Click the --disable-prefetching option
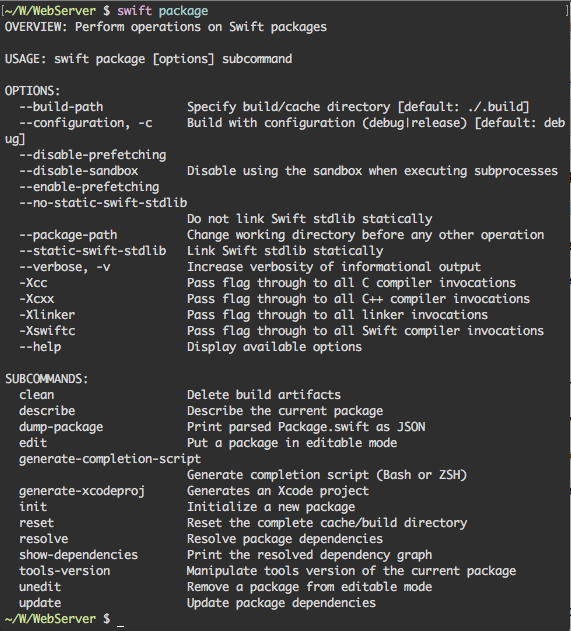This screenshot has width=571, height=631. coord(93,155)
